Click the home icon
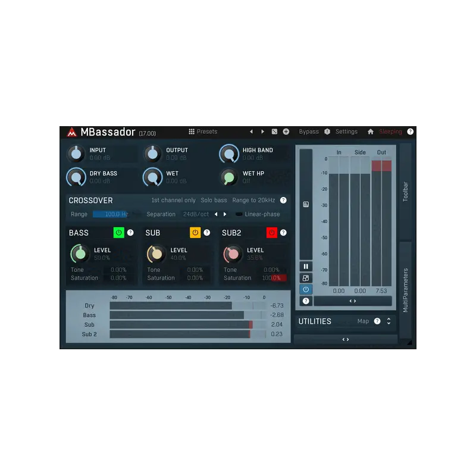Image resolution: width=476 pixels, height=476 pixels. 370,131
